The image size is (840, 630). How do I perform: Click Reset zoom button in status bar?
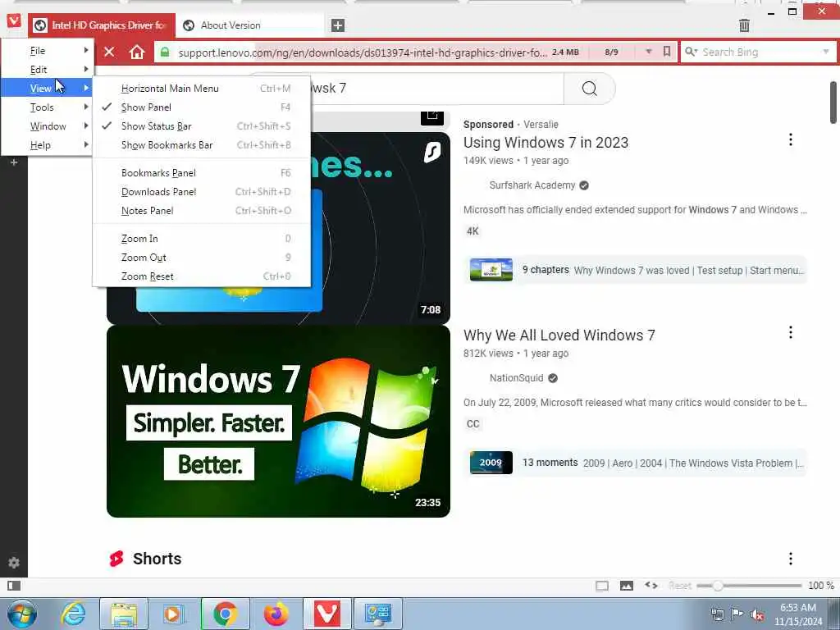[680, 586]
